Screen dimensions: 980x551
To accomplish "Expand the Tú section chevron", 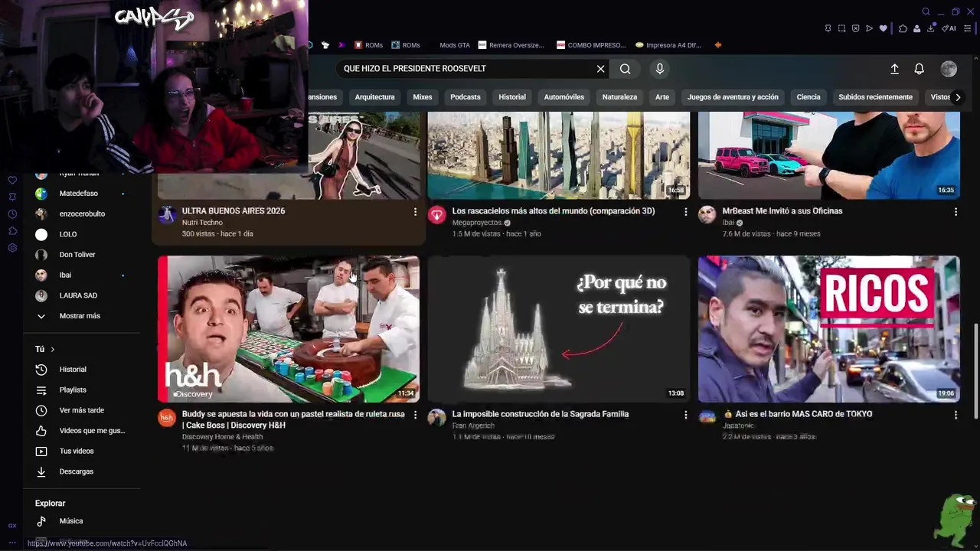I will pyautogui.click(x=53, y=349).
